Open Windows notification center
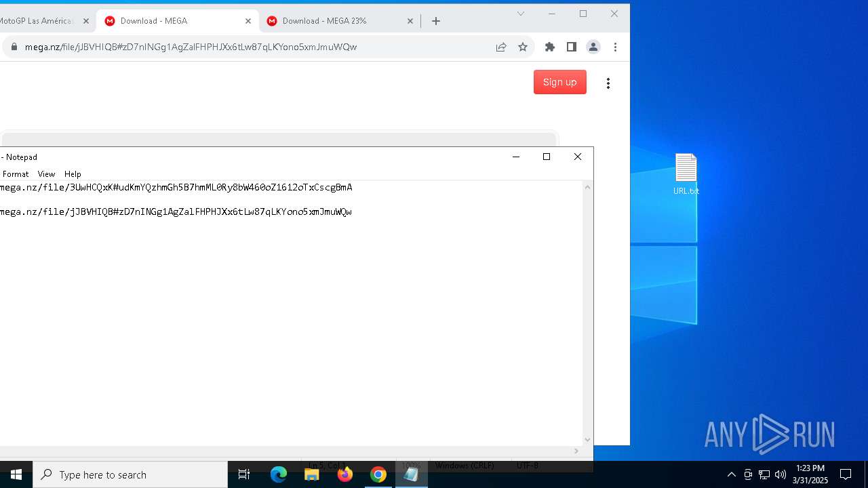The width and height of the screenshot is (868, 488). tap(846, 474)
